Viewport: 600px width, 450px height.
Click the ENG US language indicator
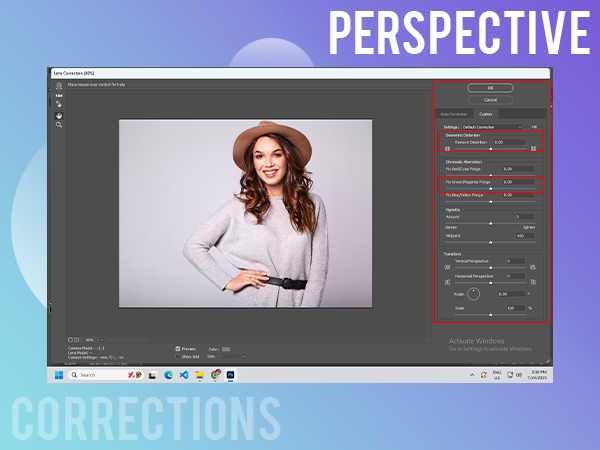click(497, 375)
